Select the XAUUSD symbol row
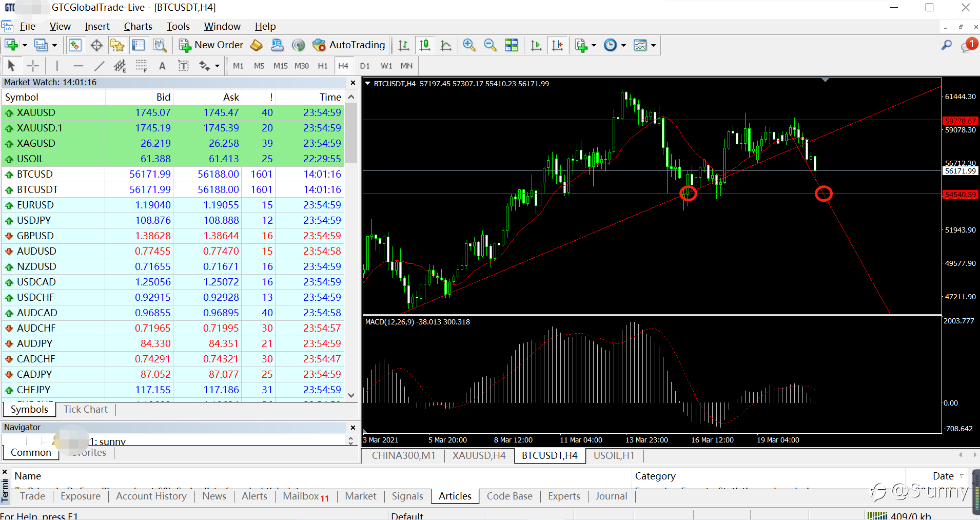Viewport: 980px width, 520px height. (173, 112)
